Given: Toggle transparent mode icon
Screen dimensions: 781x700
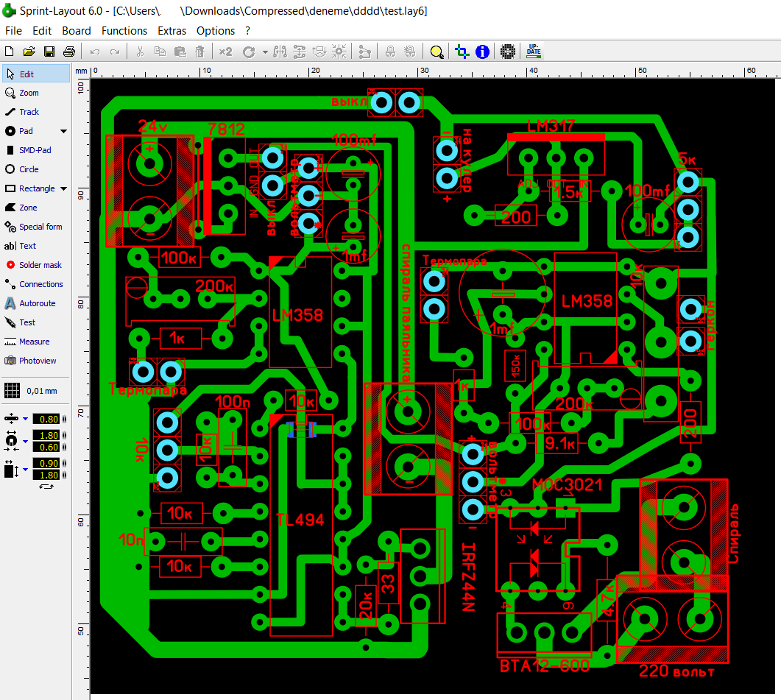Looking at the screenshot, I should tap(462, 52).
